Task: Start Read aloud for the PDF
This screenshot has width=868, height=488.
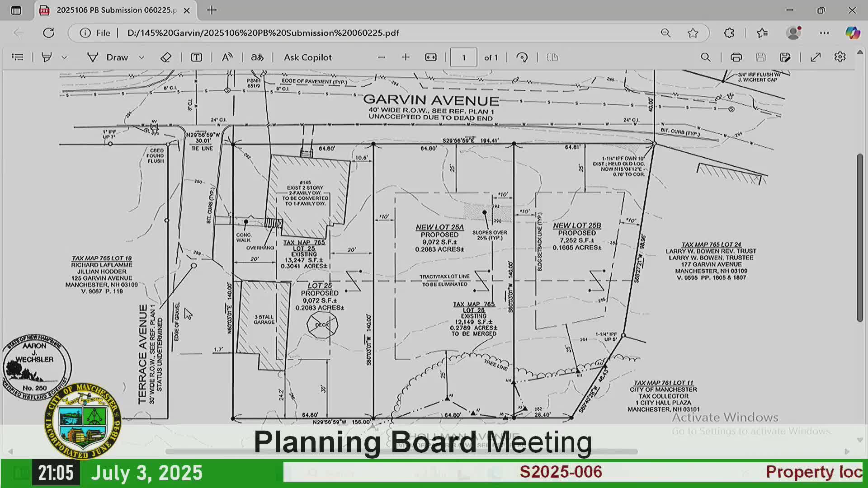Action: click(x=226, y=57)
